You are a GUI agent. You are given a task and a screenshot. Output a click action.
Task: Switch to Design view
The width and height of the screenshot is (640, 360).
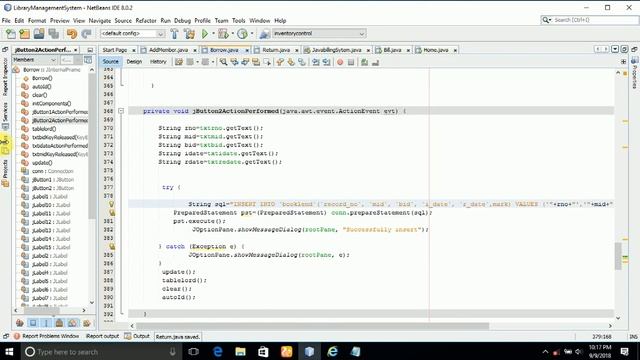pos(134,62)
